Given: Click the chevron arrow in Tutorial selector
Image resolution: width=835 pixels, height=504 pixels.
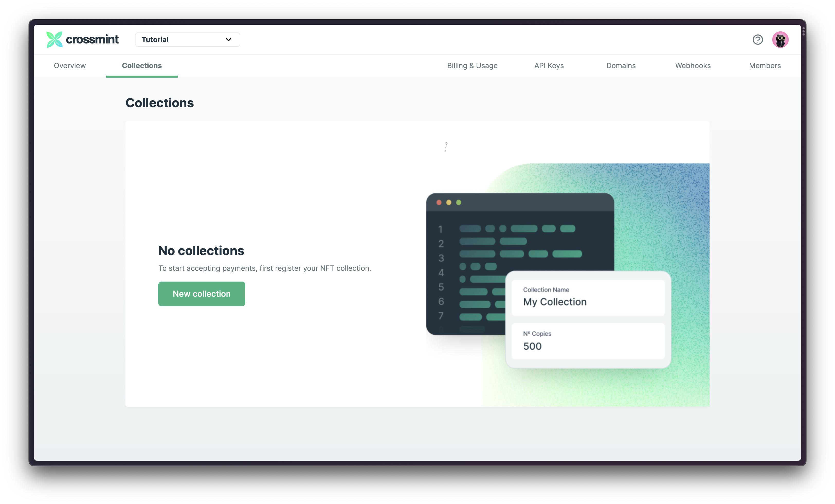Looking at the screenshot, I should [x=228, y=40].
